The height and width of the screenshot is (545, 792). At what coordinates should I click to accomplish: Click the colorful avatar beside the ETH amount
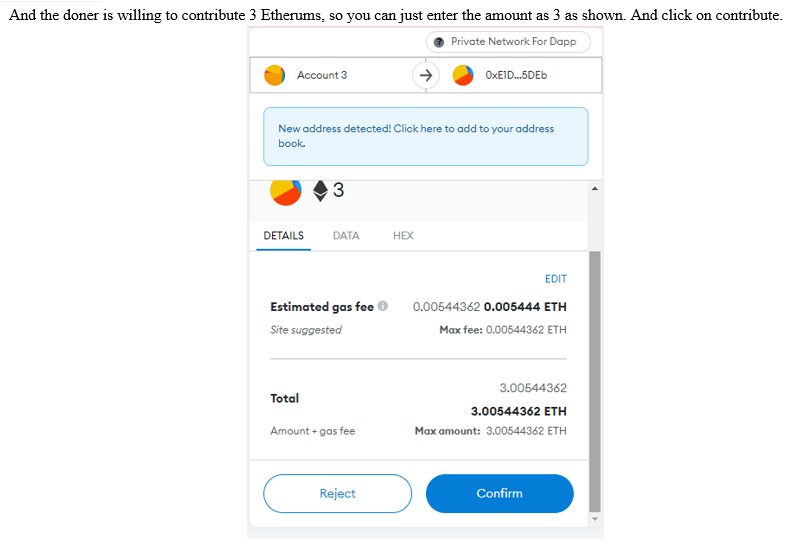click(285, 190)
